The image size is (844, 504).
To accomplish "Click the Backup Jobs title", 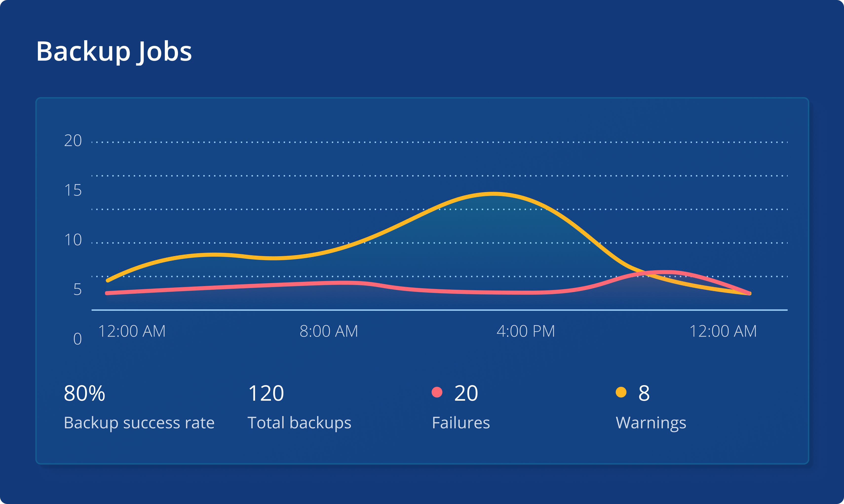I will click(x=114, y=51).
